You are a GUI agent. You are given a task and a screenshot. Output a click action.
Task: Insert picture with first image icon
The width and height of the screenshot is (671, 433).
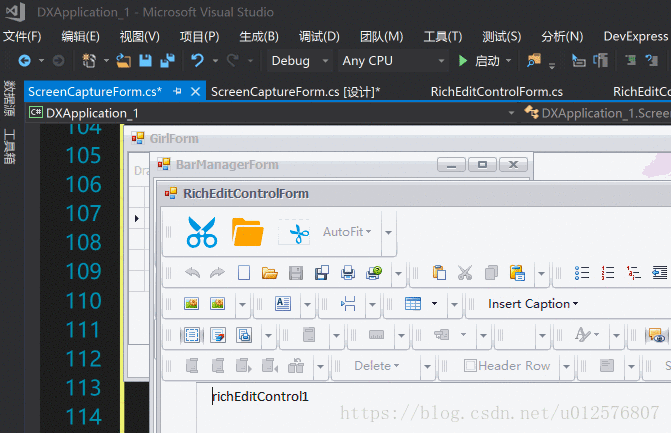click(191, 304)
